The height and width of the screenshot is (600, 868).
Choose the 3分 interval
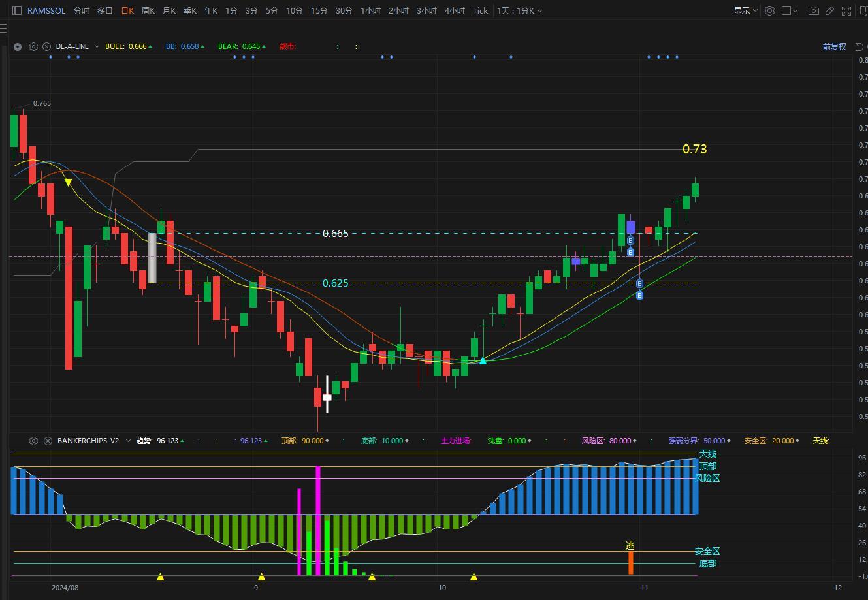coord(251,10)
